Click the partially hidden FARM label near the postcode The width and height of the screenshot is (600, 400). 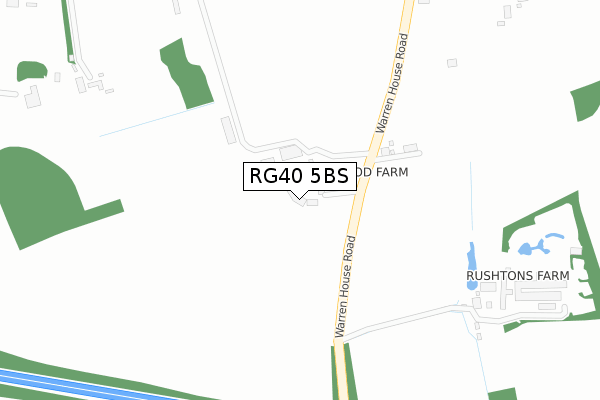click(x=383, y=172)
